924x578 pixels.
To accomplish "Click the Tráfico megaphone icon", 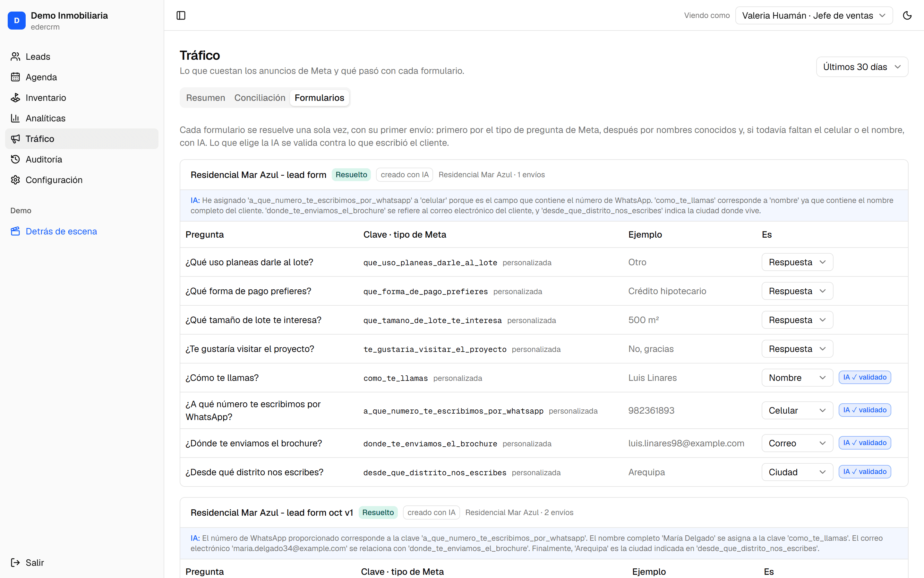I will pyautogui.click(x=15, y=139).
